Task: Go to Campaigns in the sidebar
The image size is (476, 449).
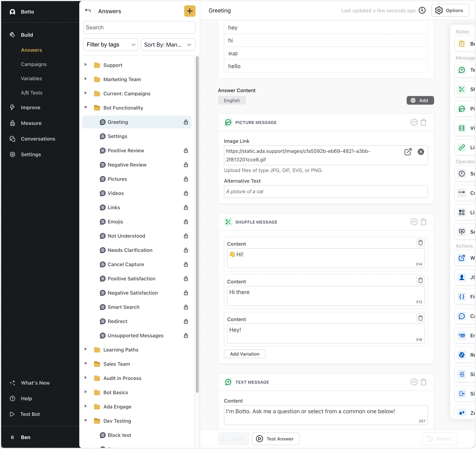Action: [34, 64]
